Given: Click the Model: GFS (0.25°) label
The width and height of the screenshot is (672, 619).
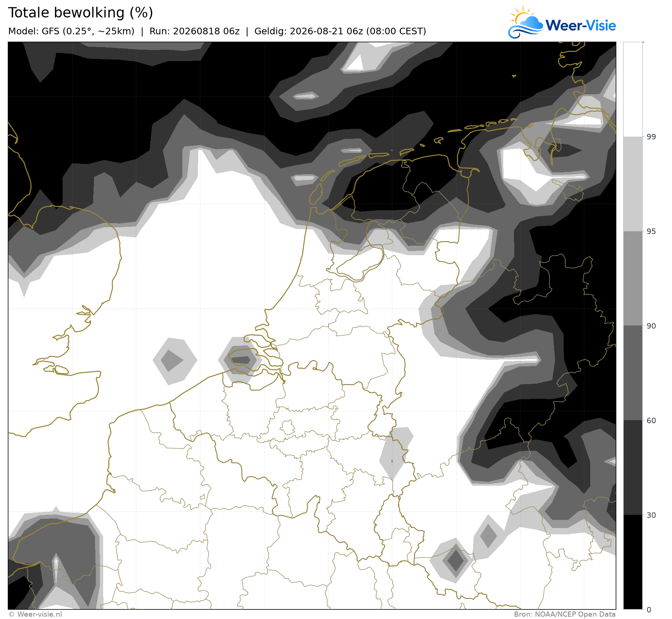Looking at the screenshot, I should (71, 31).
